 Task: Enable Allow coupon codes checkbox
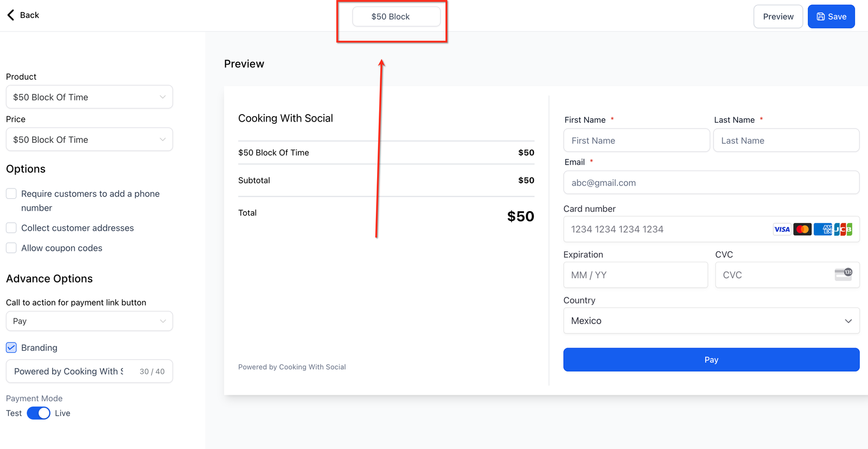11,248
